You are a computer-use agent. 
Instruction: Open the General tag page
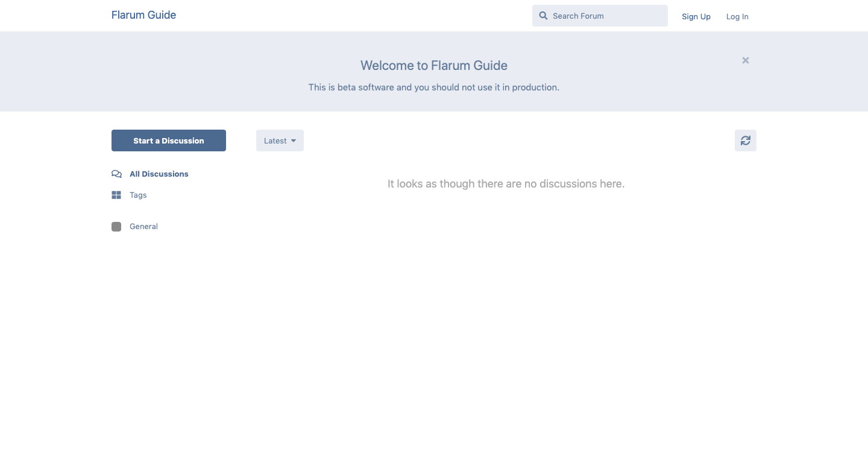click(x=143, y=226)
